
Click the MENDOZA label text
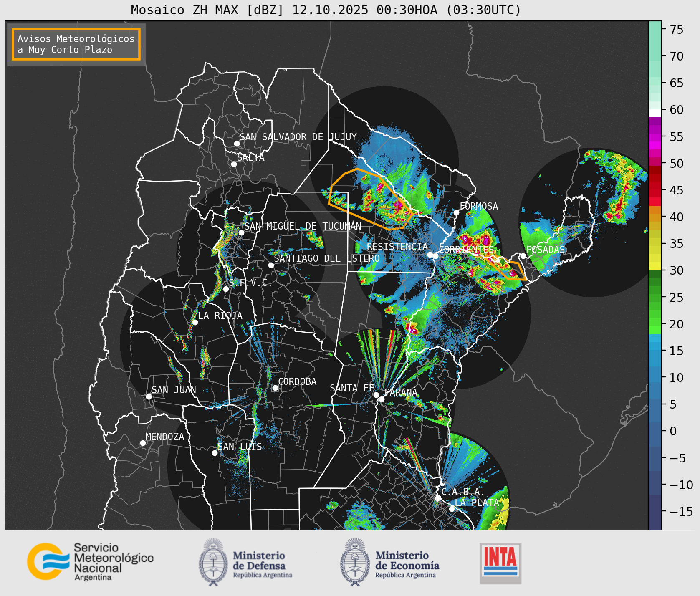165,437
